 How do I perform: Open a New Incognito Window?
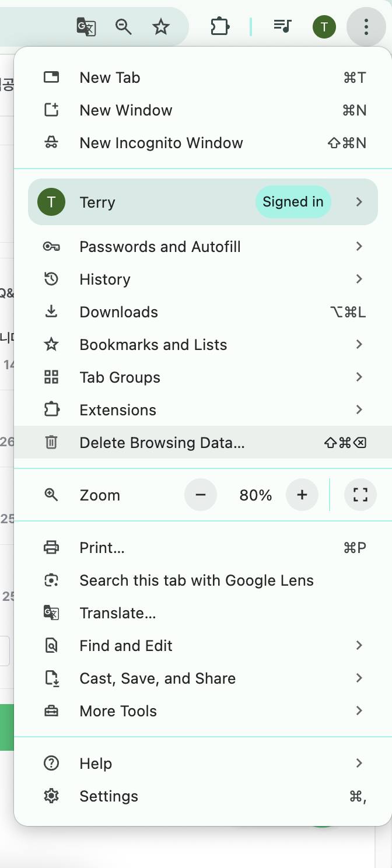[x=162, y=142]
